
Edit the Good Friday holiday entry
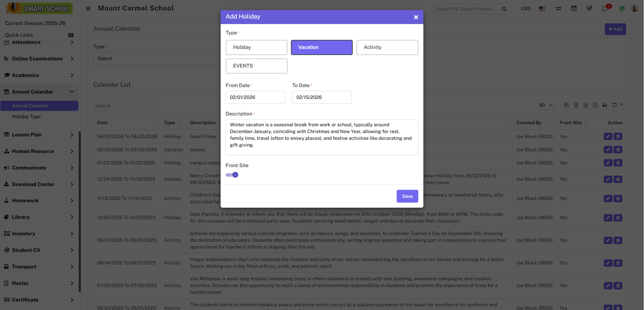coord(608,136)
